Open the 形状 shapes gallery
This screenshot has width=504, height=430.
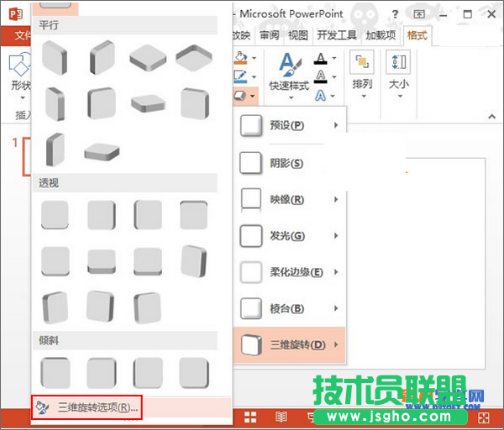coord(20,76)
